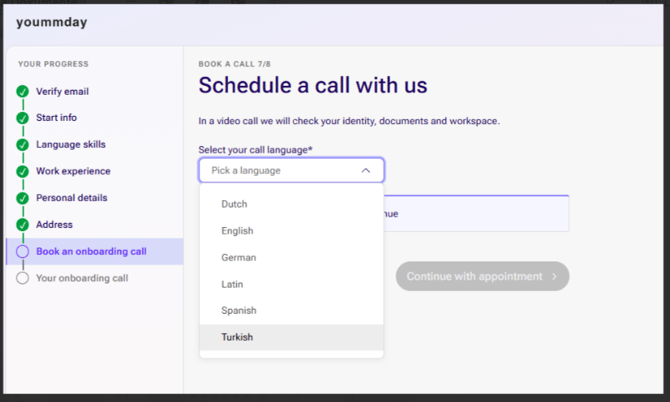Select the highlighted Turkish option
The image size is (670, 402).
click(x=291, y=337)
